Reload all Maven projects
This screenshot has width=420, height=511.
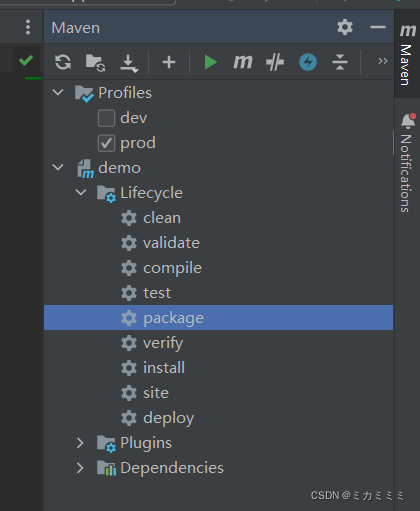point(63,62)
